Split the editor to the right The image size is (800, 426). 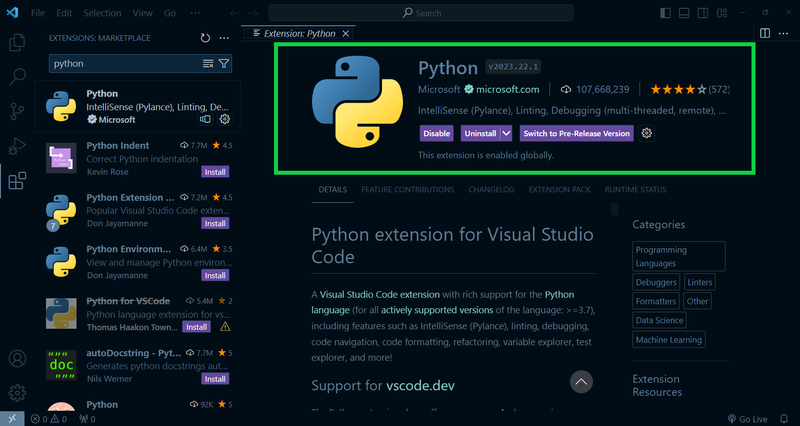tap(765, 33)
